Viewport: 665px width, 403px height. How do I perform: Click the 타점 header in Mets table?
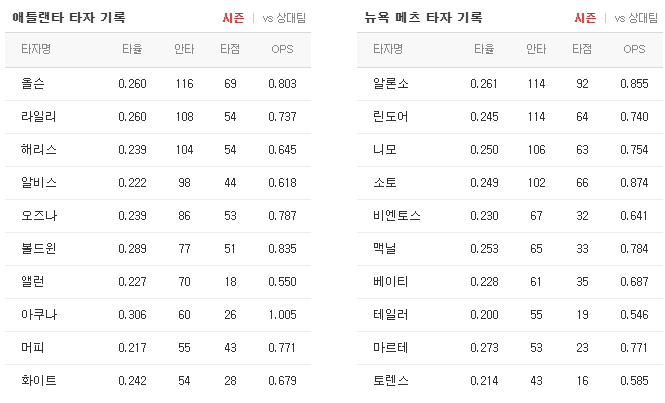[582, 49]
